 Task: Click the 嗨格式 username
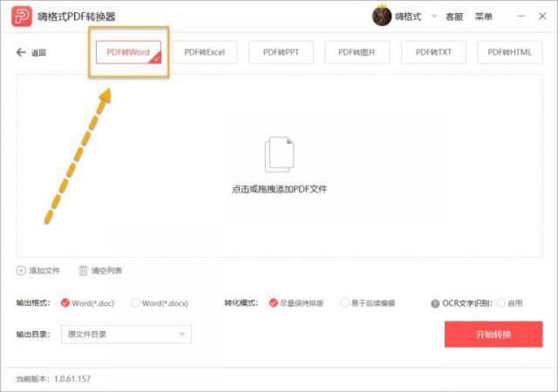[408, 17]
